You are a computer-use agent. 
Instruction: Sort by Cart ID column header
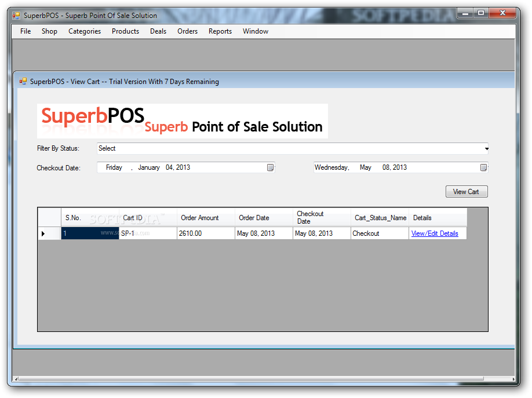[148, 217]
